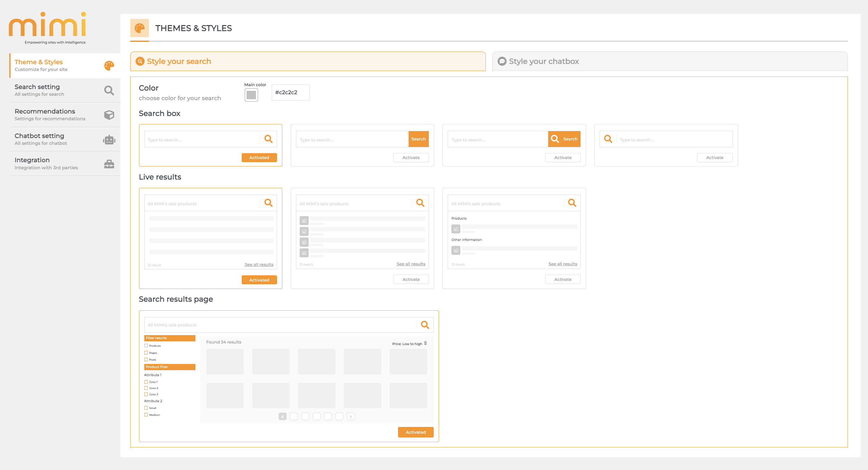Click the Search setting magnifier icon
868x470 pixels.
click(109, 90)
